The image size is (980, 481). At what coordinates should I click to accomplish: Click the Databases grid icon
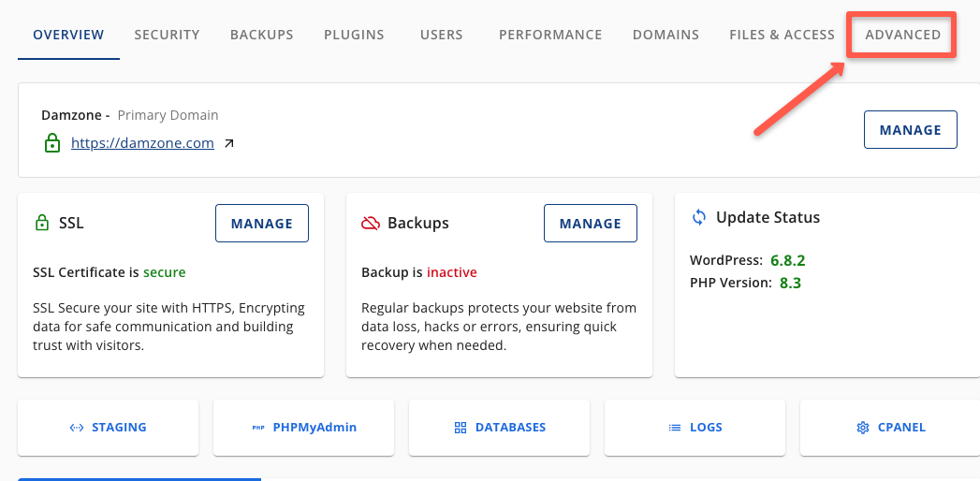(x=460, y=428)
